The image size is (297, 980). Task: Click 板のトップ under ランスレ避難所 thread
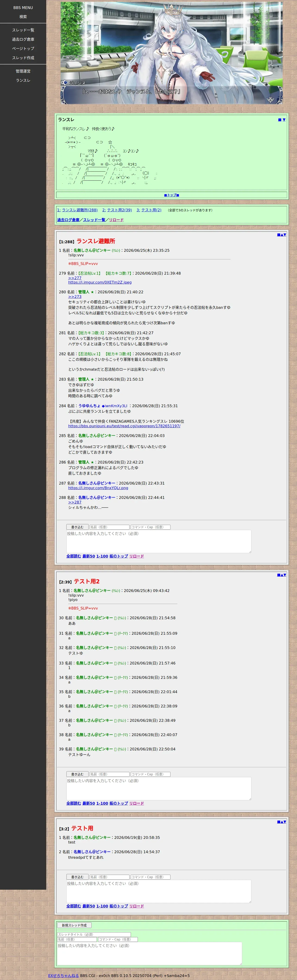pos(119,556)
